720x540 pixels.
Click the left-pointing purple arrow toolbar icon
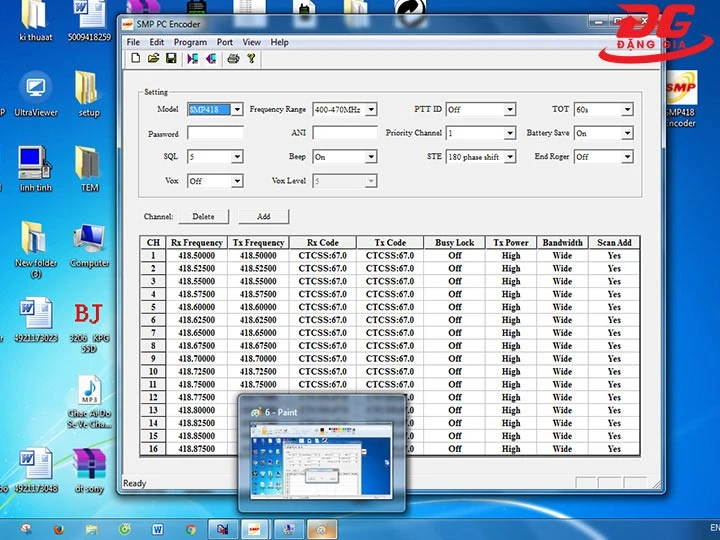210,59
